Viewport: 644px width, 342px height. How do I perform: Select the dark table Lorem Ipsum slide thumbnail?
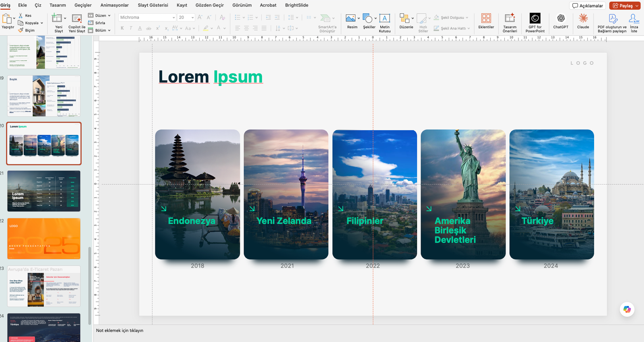tap(44, 191)
